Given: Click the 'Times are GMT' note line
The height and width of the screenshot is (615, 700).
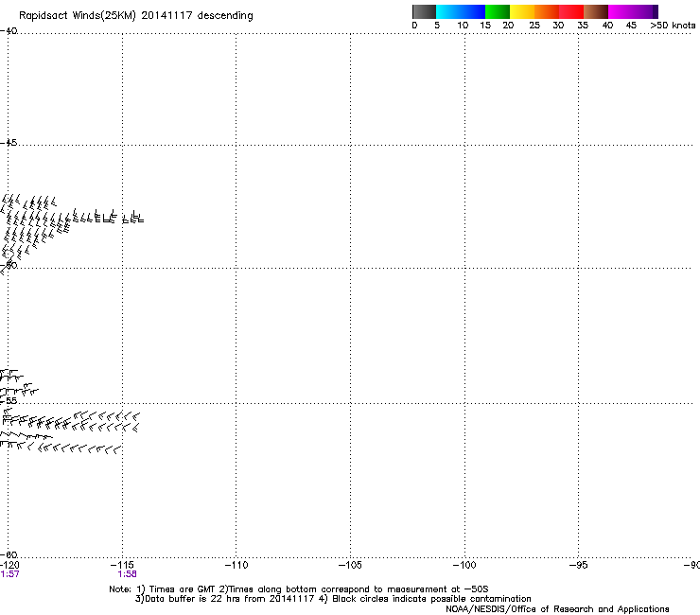Looking at the screenshot, I should (299, 589).
